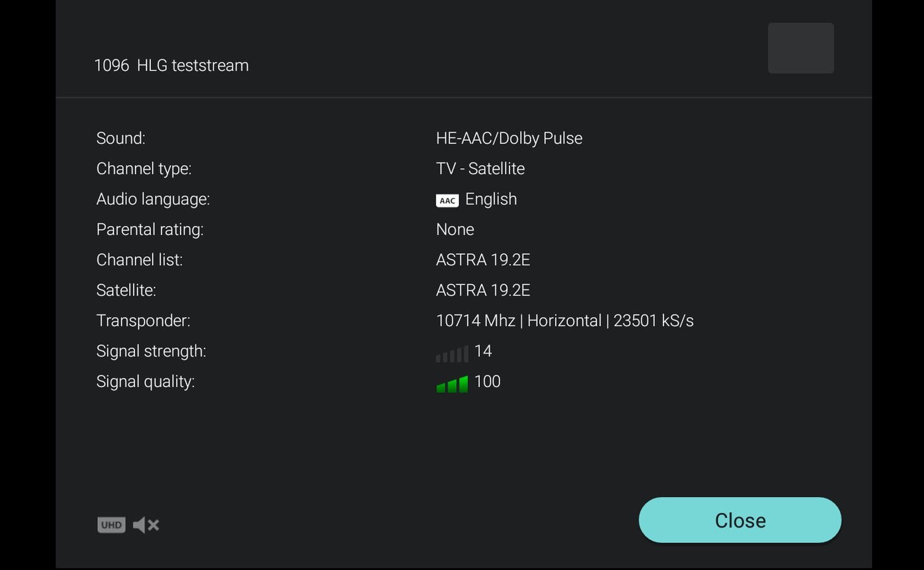Click the TV - Satellite channel type
This screenshot has width=924, height=570.
click(x=480, y=169)
